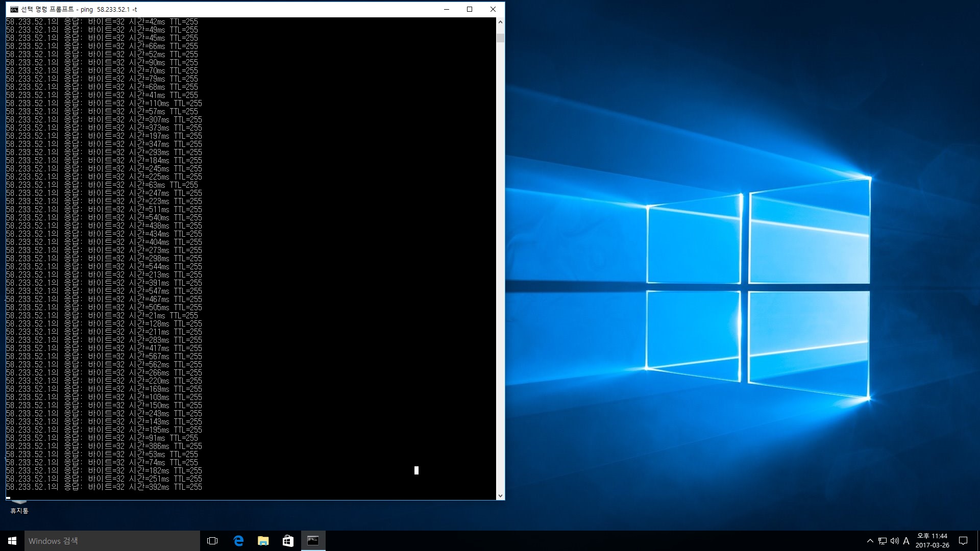Open network status tray icon
Screen dimensions: 980x551
click(x=883, y=541)
